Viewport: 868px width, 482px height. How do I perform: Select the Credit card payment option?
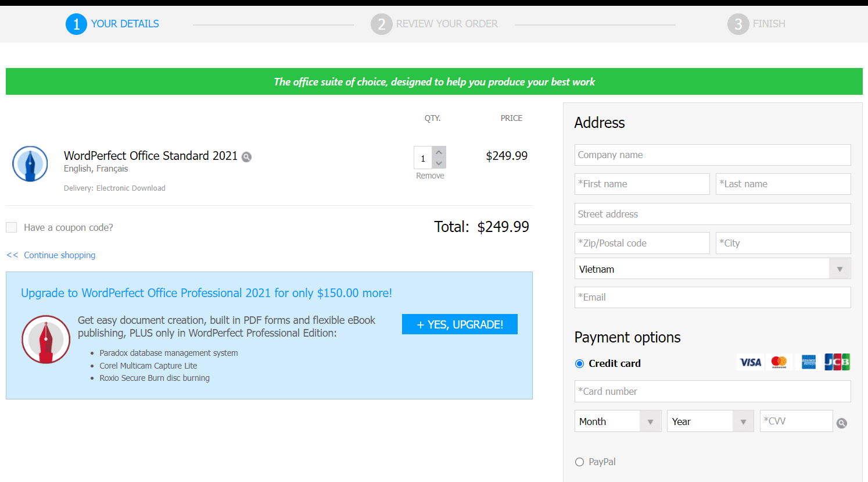[x=579, y=364]
